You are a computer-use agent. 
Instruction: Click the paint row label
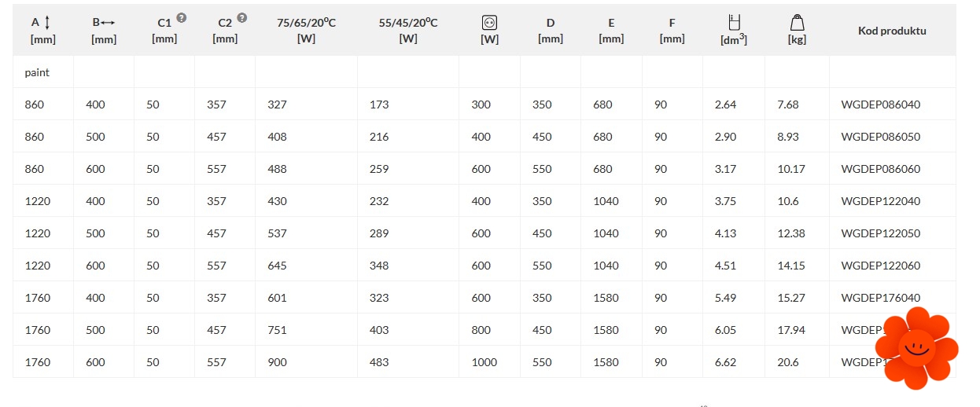[37, 72]
